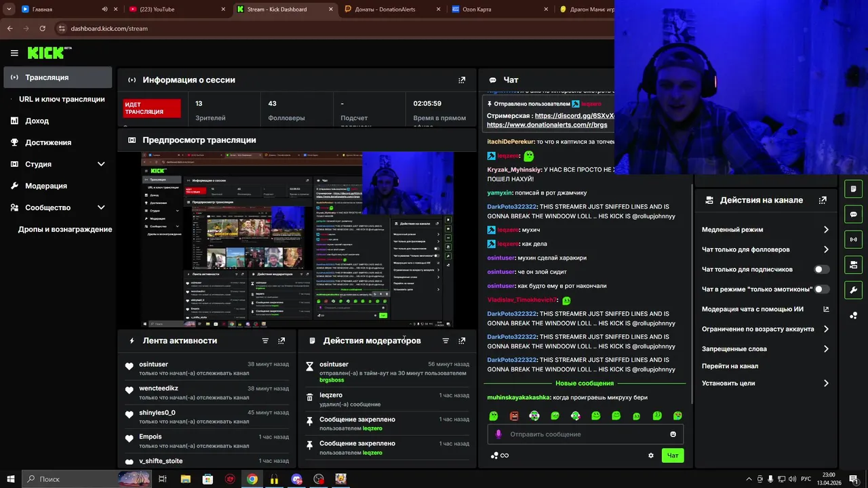The width and height of the screenshot is (868, 488).
Task: Pop out the session information panel
Action: click(x=462, y=80)
